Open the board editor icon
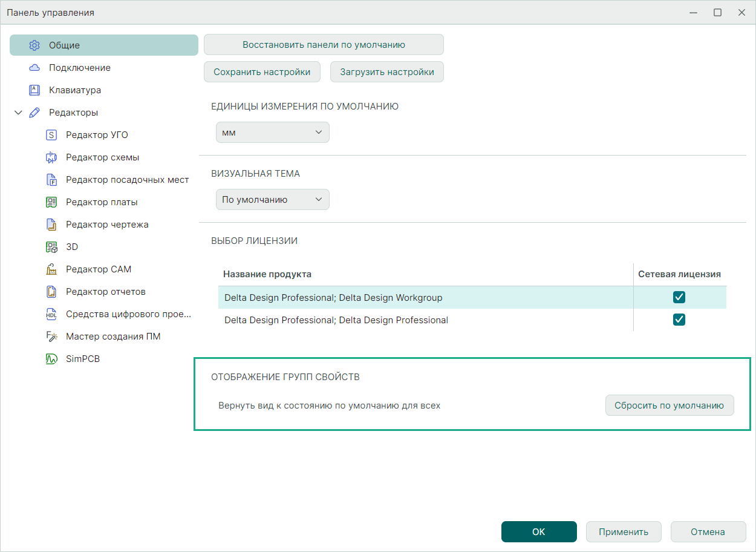 click(x=51, y=202)
